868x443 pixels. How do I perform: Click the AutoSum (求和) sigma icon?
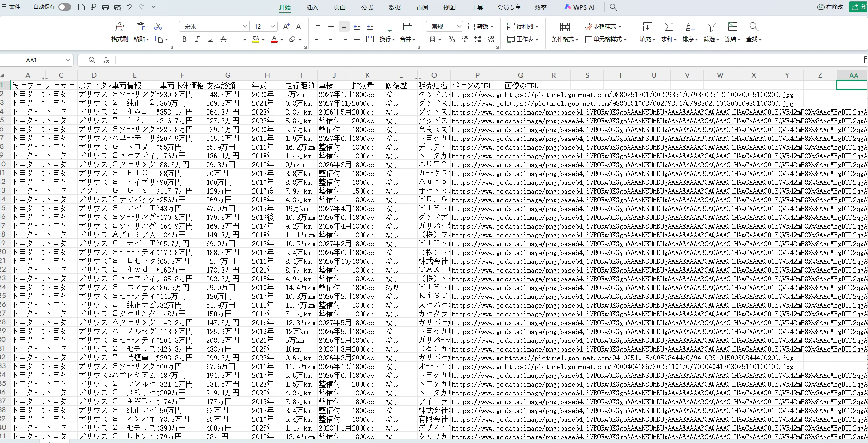[x=669, y=27]
